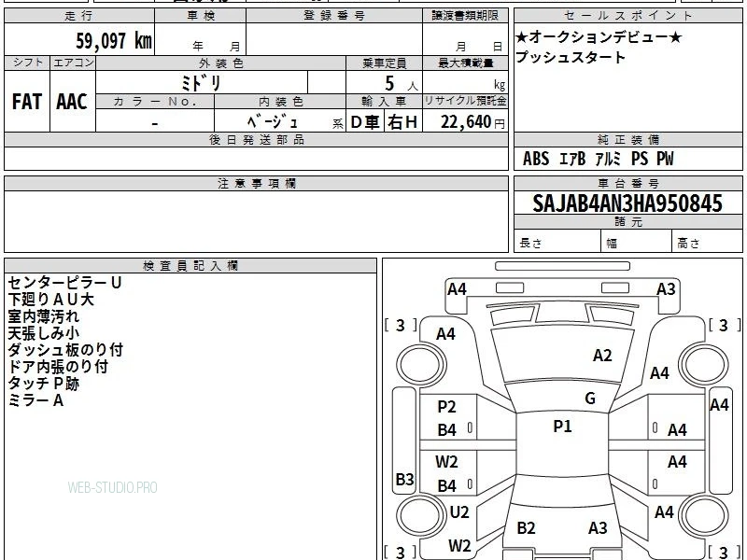
Task: Click the P2 mark on the door
Action: click(446, 407)
